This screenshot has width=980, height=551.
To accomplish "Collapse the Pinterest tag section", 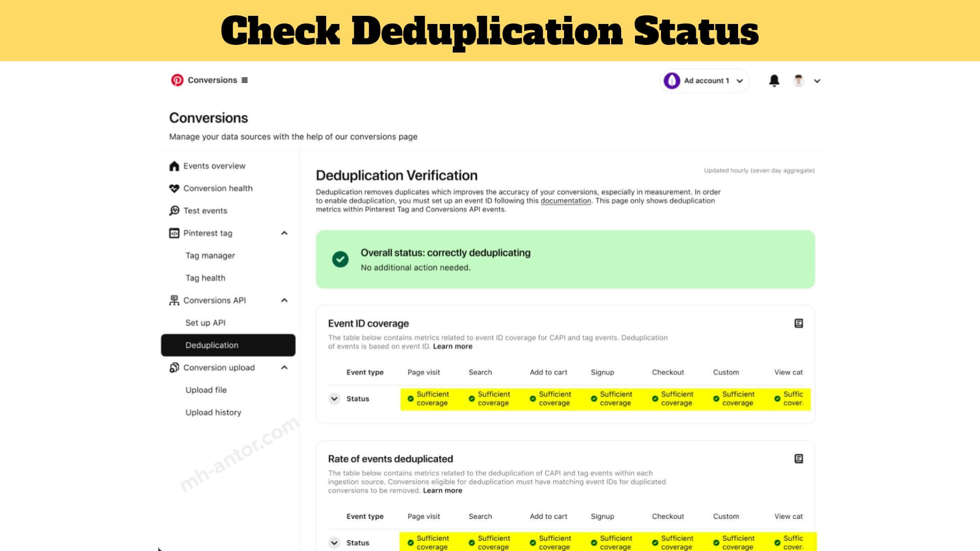I will pyautogui.click(x=284, y=233).
